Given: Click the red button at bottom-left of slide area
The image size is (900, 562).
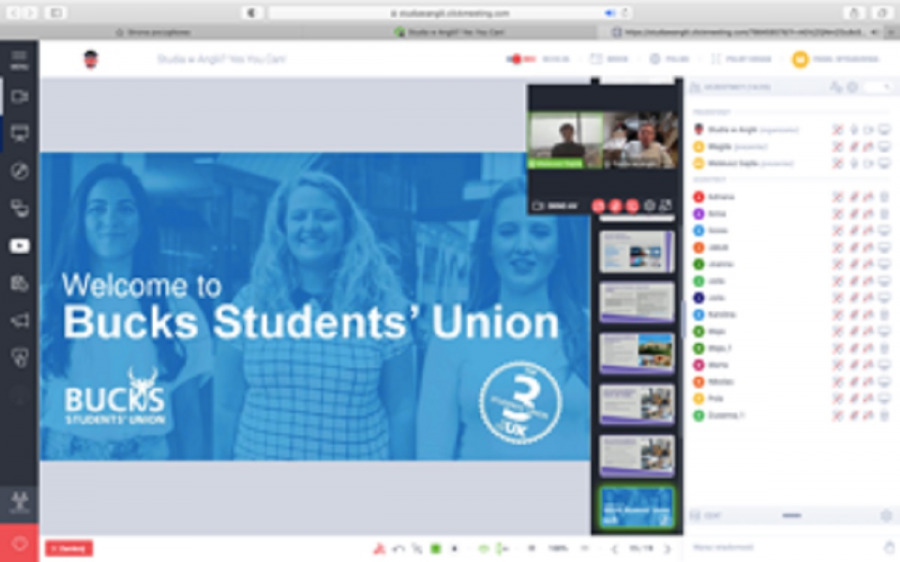Looking at the screenshot, I should 69,549.
